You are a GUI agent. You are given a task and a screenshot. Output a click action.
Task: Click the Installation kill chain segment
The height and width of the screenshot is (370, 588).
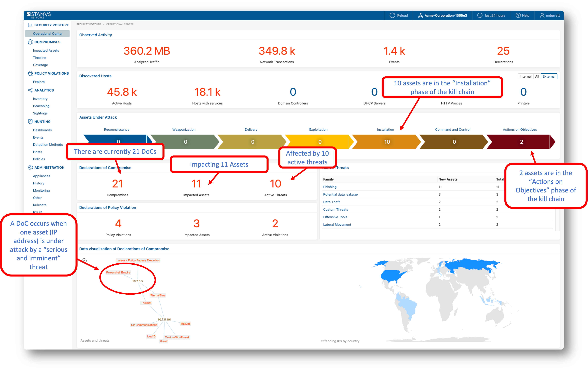(x=387, y=142)
